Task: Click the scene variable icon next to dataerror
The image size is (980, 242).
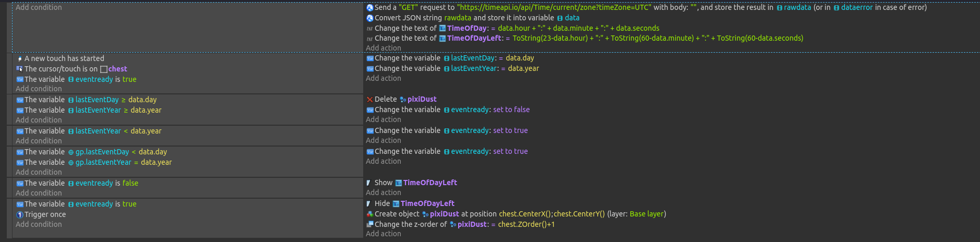Action: click(836, 7)
